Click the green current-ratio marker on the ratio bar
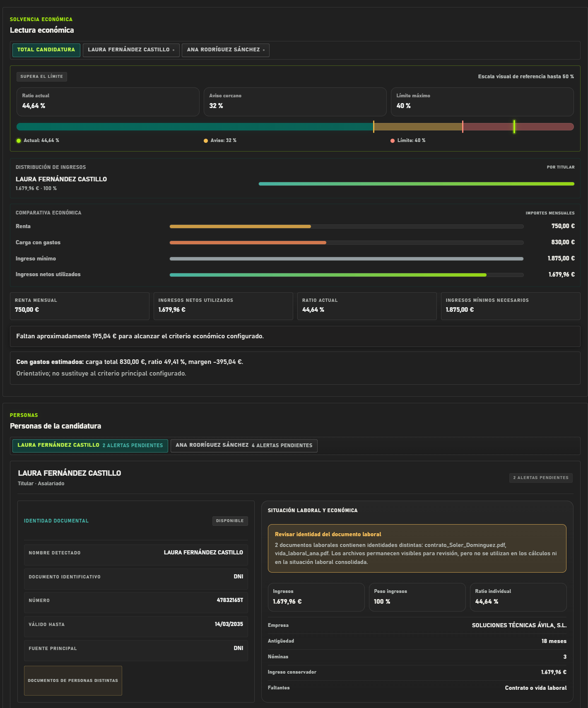 point(514,127)
